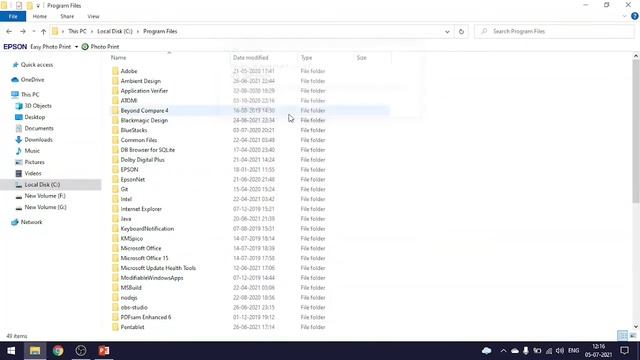
Task: Click This PC in address breadcrumb
Action: coord(77,31)
